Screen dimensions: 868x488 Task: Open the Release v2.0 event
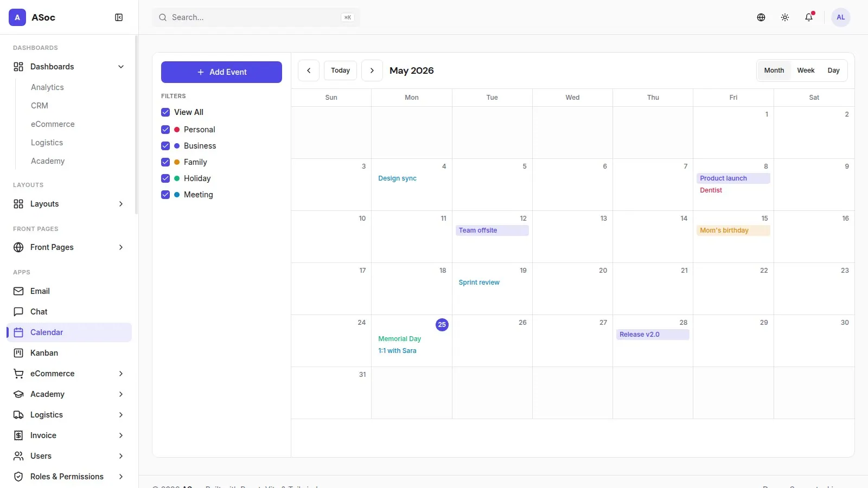pos(653,335)
